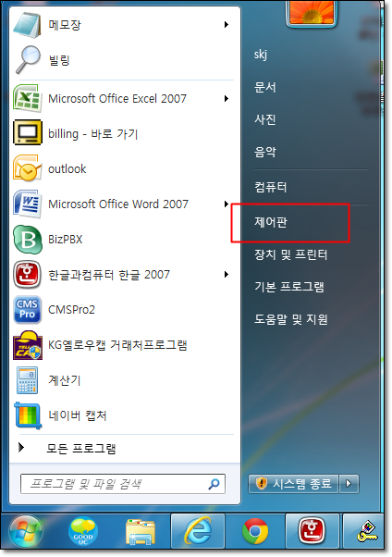
Task: Expand the Excel 2007 jump list arrow
Action: [x=227, y=98]
